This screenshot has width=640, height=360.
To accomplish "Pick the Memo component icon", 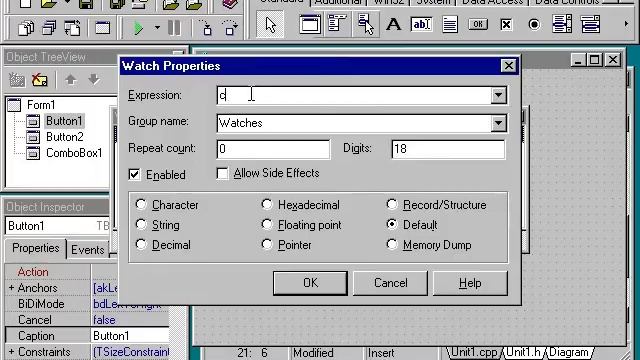I will pos(450,24).
